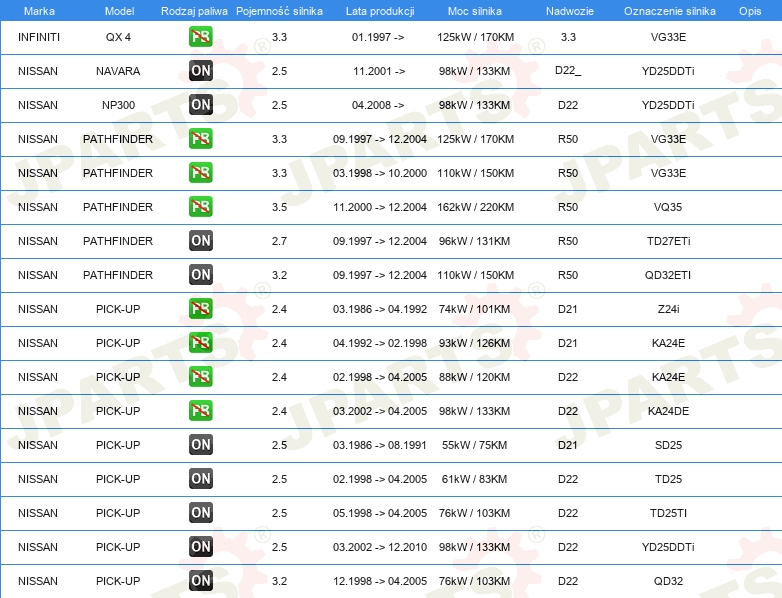This screenshot has width=782, height=598.
Task: Click engine capacity 3.5
Action: pyautogui.click(x=279, y=207)
